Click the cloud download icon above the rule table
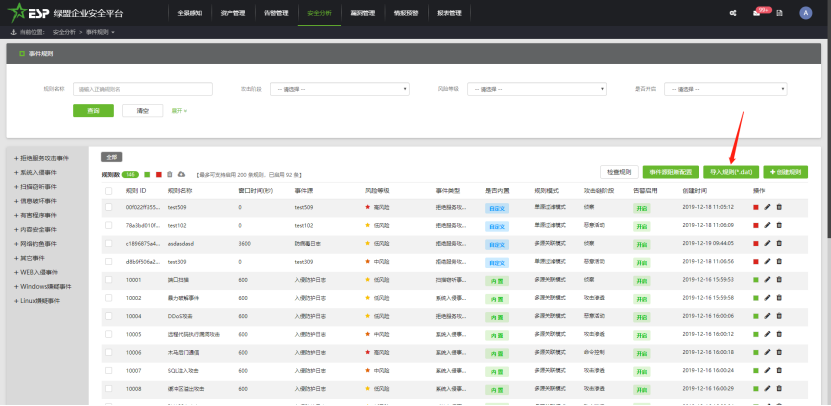 pyautogui.click(x=181, y=174)
